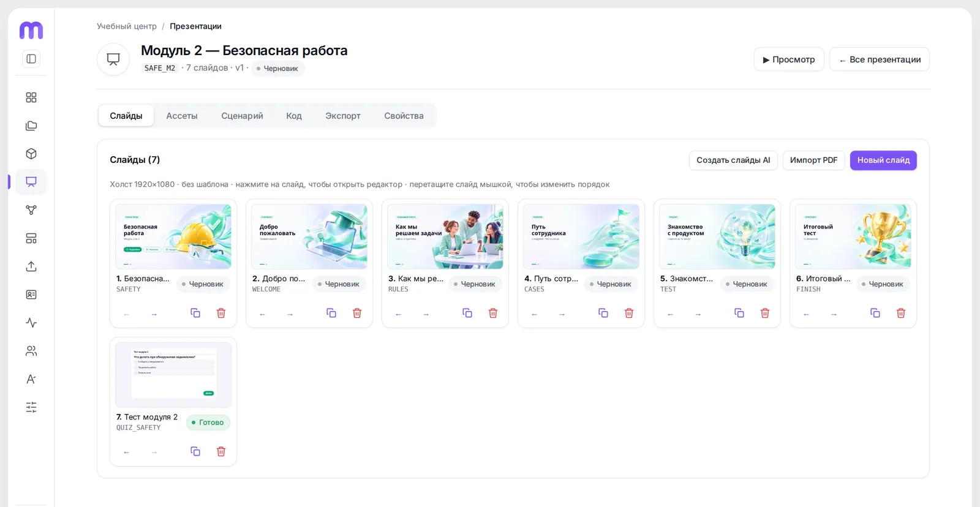Viewport: 980px width, 507px height.
Task: Open the presentations icon in sidebar
Action: (31, 182)
